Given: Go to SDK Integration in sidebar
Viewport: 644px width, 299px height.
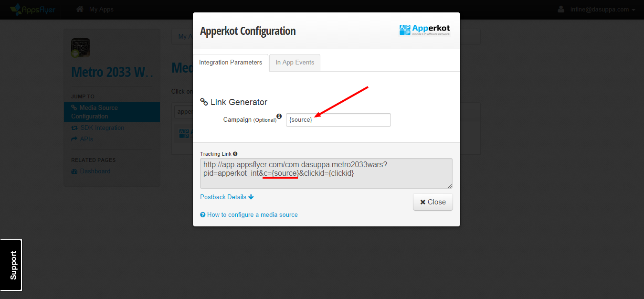Looking at the screenshot, I should click(x=101, y=128).
